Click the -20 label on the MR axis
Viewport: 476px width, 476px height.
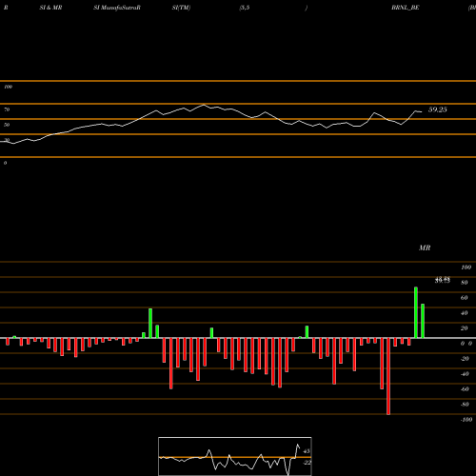[465, 359]
